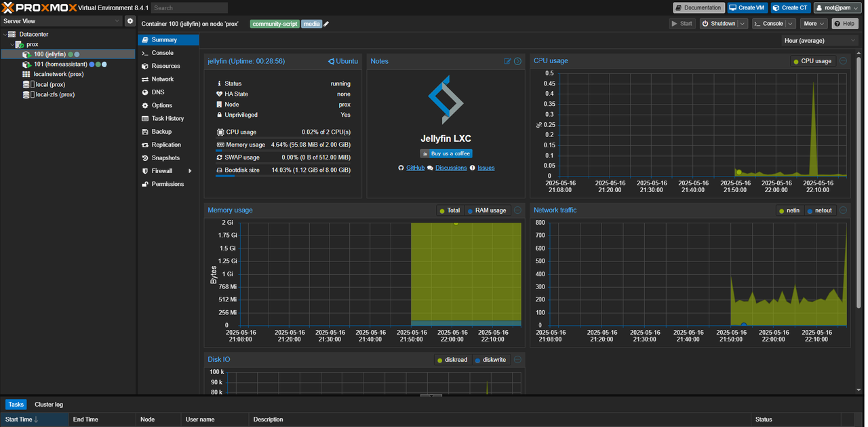Open the Issues link
The width and height of the screenshot is (868, 427).
(x=486, y=168)
